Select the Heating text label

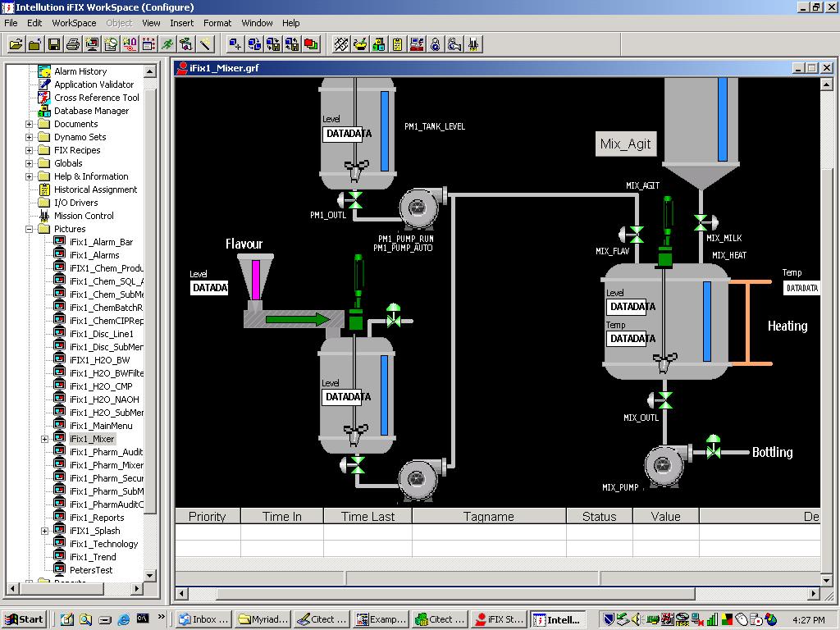(787, 326)
